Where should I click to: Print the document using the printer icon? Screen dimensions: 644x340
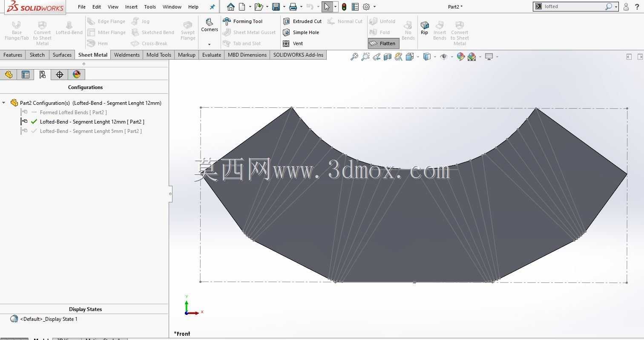pyautogui.click(x=293, y=7)
